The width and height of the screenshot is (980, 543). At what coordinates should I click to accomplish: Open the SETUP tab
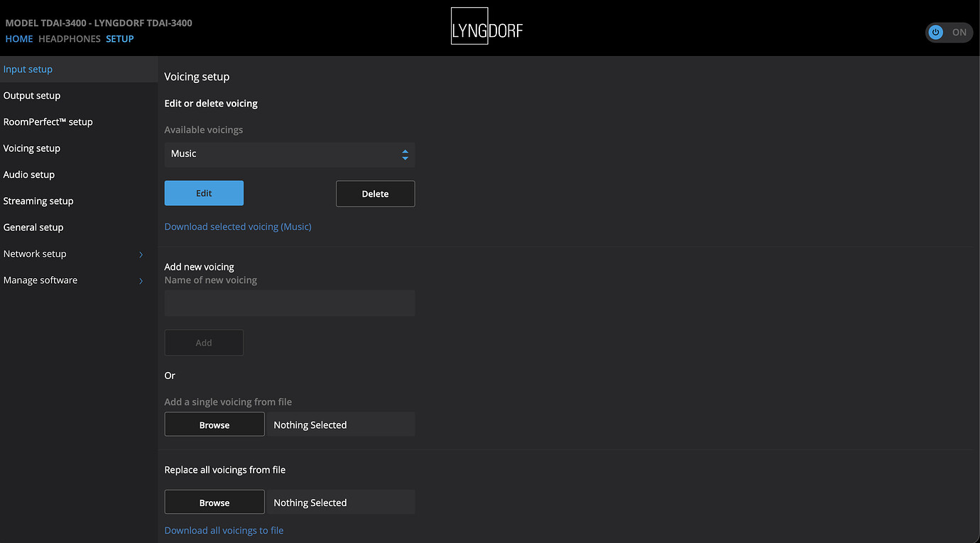click(x=120, y=39)
